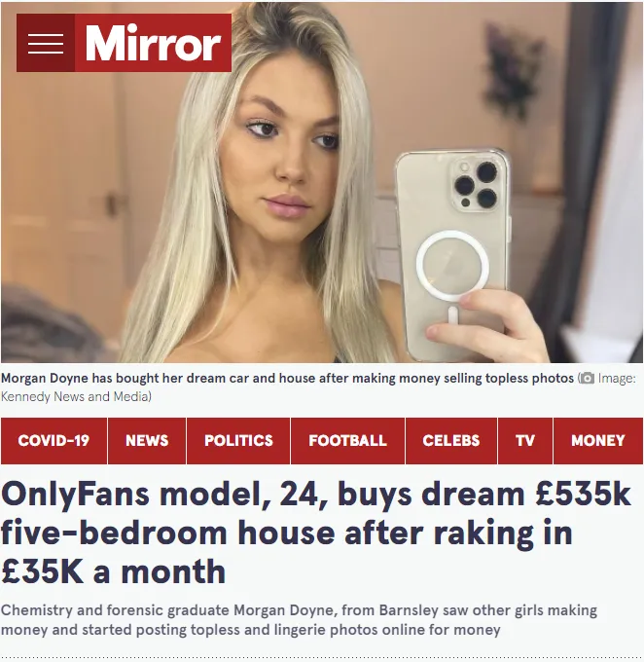
Task: Open the hamburger menu icon
Action: coord(46,43)
